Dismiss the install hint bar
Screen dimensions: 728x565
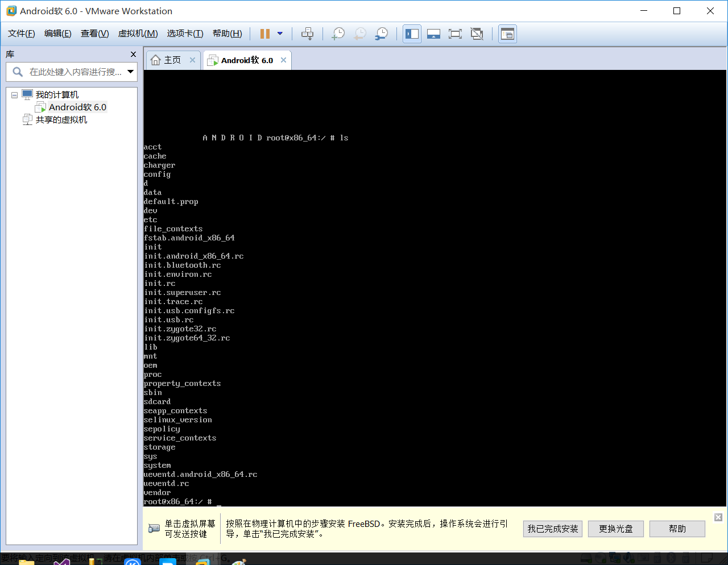click(718, 517)
